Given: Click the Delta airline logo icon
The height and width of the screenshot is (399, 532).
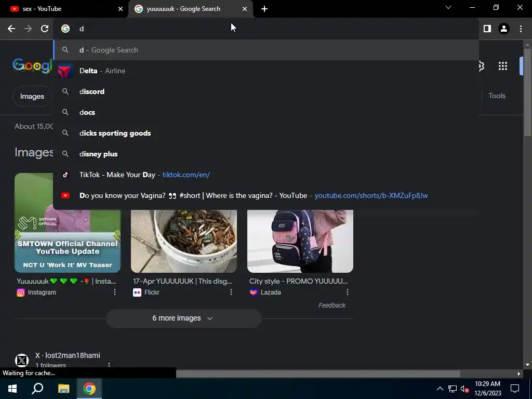Looking at the screenshot, I should coord(65,71).
